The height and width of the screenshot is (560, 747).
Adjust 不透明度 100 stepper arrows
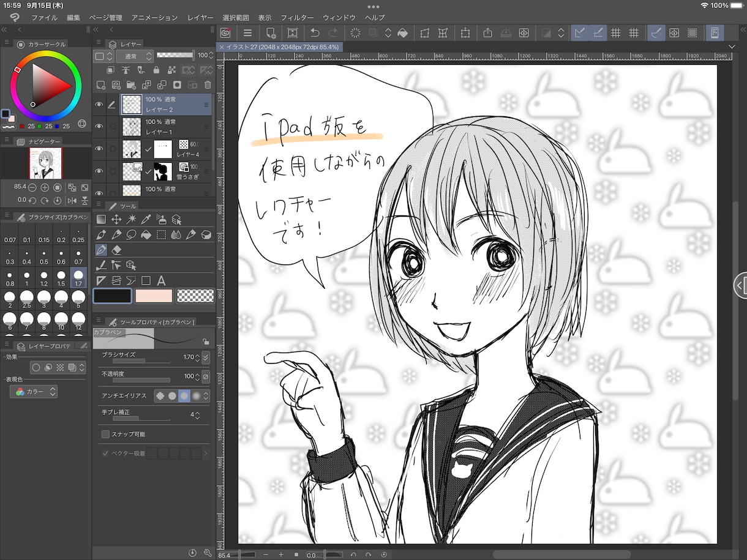coord(197,376)
